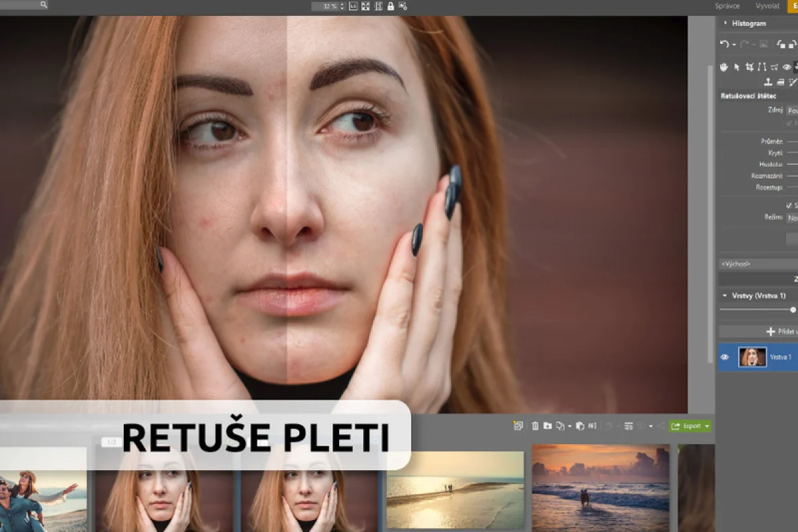Open the Režim mode dropdown
The image size is (798, 532).
[x=792, y=217]
